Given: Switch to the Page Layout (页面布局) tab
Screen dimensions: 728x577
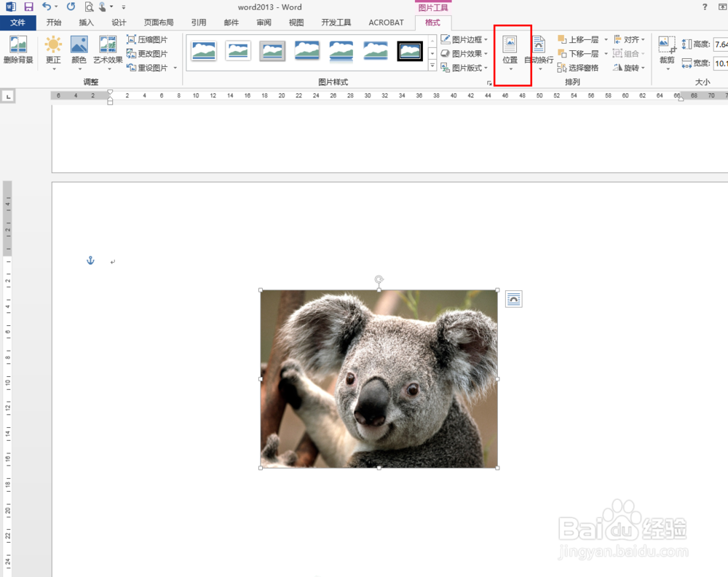Looking at the screenshot, I should click(158, 23).
